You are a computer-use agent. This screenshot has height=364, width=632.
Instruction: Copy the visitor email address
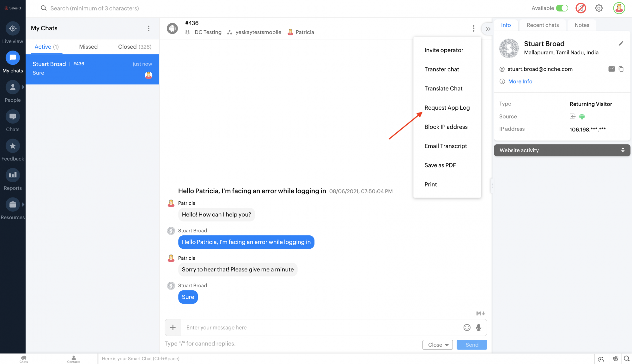(x=621, y=69)
